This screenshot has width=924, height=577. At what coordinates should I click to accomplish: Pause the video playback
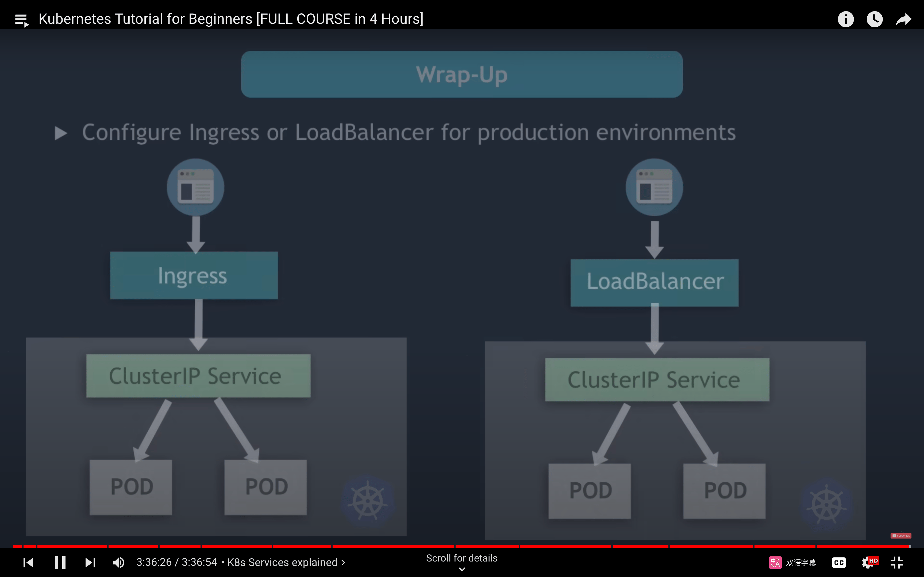[x=60, y=563]
